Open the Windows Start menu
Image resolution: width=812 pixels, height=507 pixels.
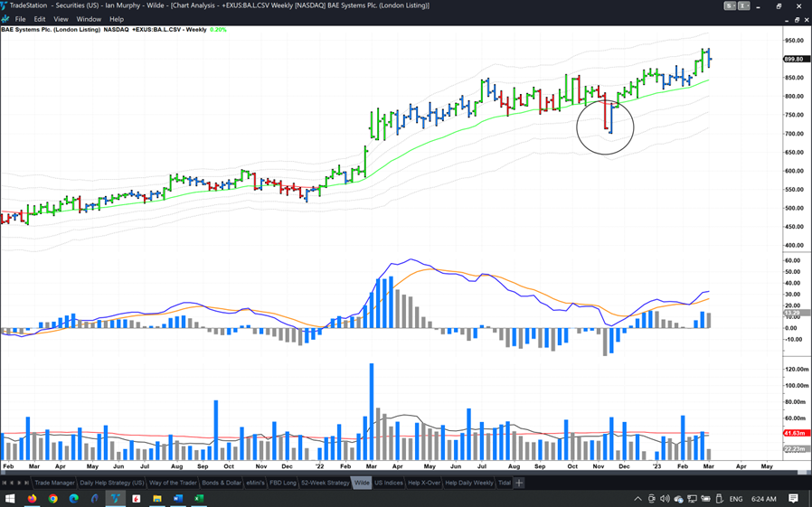(10, 499)
